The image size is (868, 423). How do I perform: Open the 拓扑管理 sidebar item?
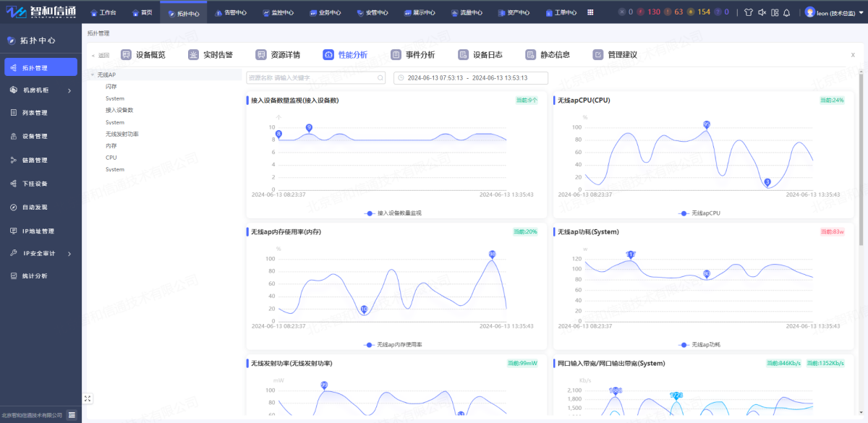coord(41,67)
